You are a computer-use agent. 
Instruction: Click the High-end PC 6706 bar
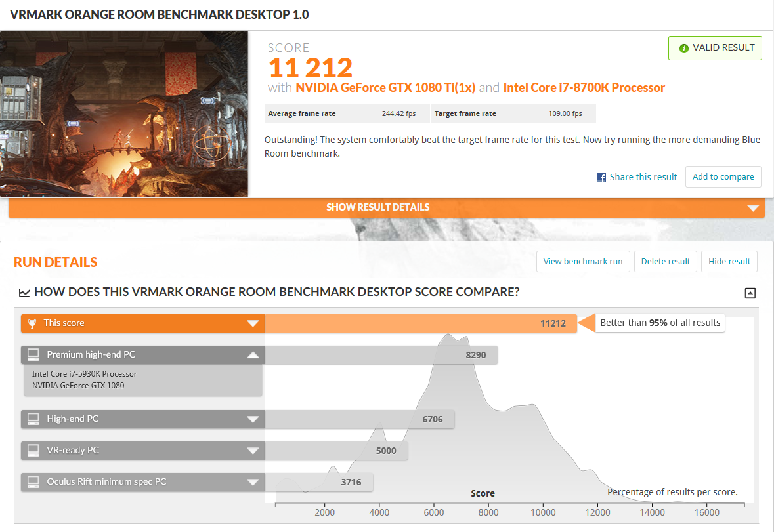pyautogui.click(x=360, y=419)
